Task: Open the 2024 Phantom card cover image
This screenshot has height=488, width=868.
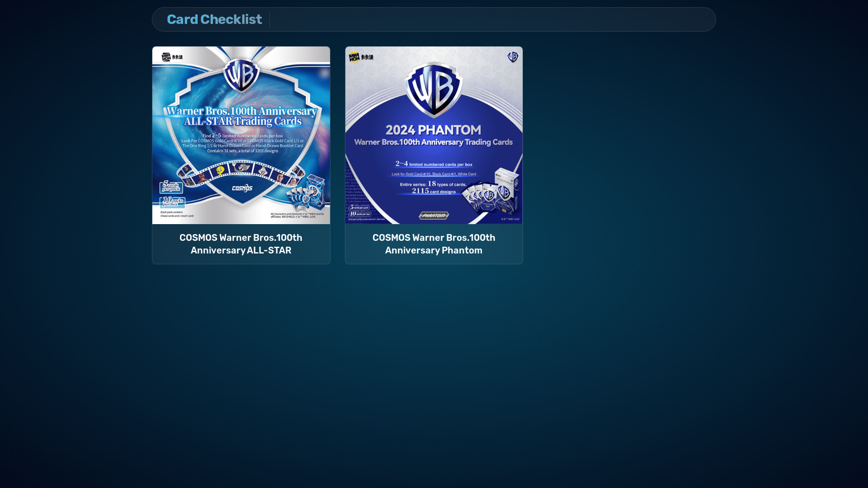Action: point(434,135)
